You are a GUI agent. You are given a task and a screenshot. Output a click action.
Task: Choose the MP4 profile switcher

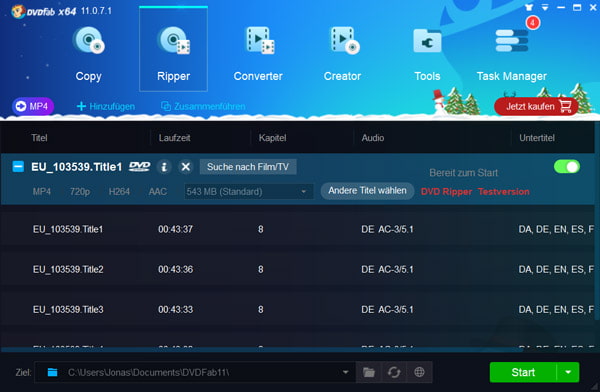coord(33,106)
